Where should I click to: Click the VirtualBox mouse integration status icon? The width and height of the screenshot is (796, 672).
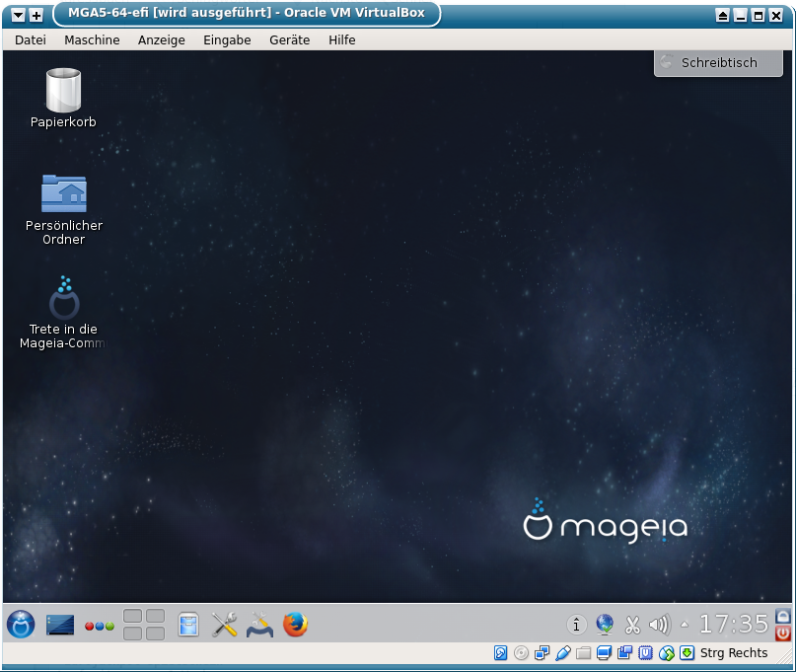(666, 652)
